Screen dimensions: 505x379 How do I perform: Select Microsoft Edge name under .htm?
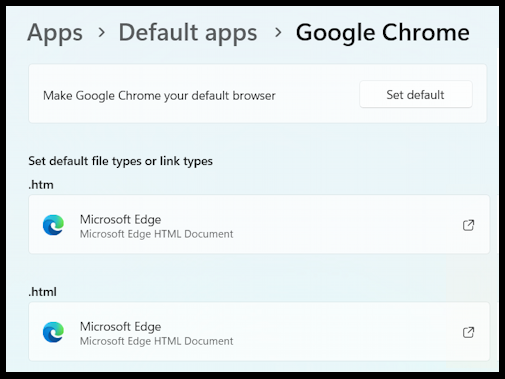[x=120, y=220]
